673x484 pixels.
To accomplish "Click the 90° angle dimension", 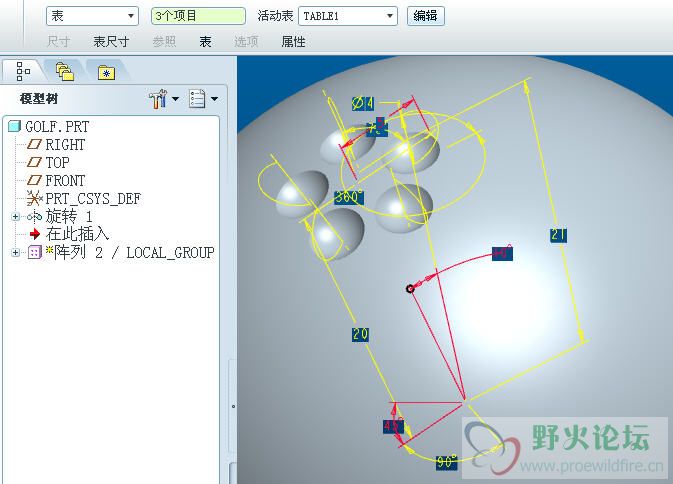I will click(447, 462).
